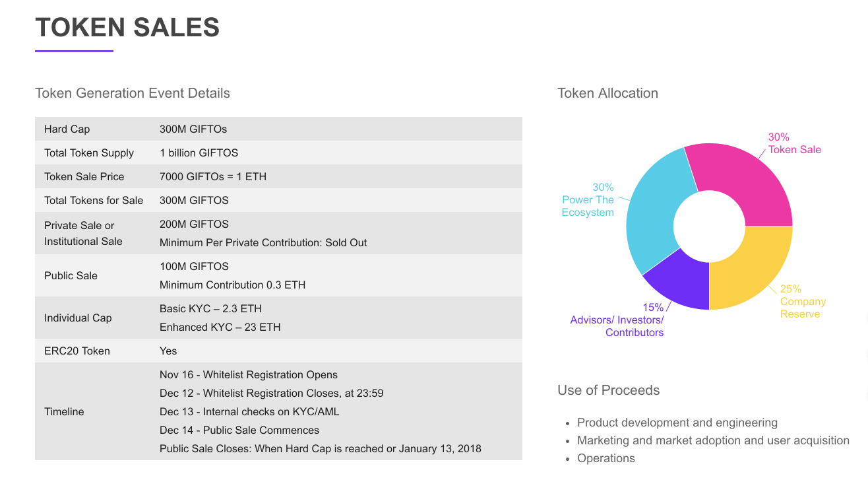
Task: Click Dec 14 Public Sale Commences entry
Action: pyautogui.click(x=239, y=430)
